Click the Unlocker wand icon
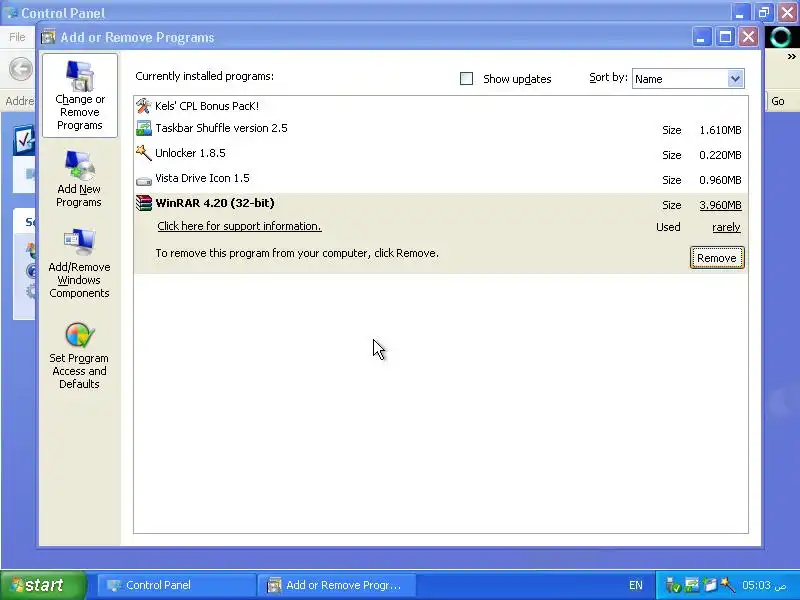 (x=143, y=153)
